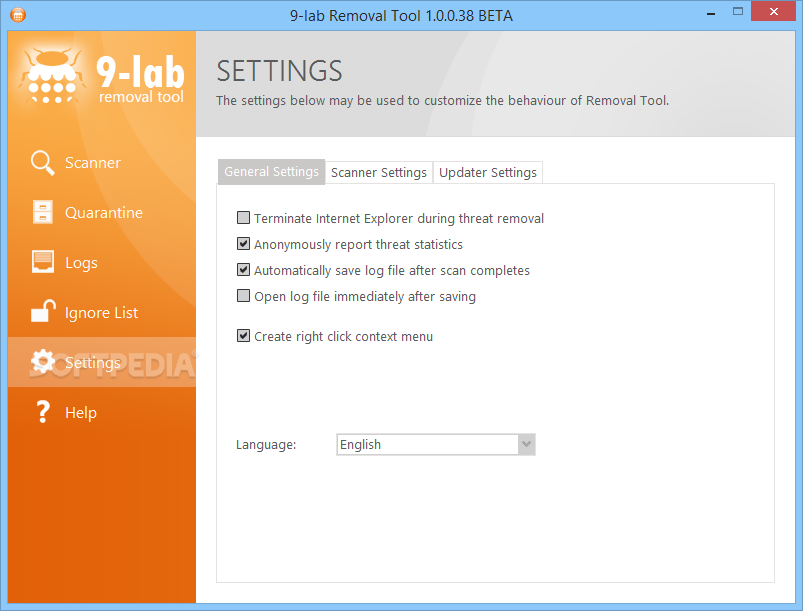803x611 pixels.
Task: Click '9-lab Removal Tool 1.0.0.38 BETA' title
Action: coord(402,16)
